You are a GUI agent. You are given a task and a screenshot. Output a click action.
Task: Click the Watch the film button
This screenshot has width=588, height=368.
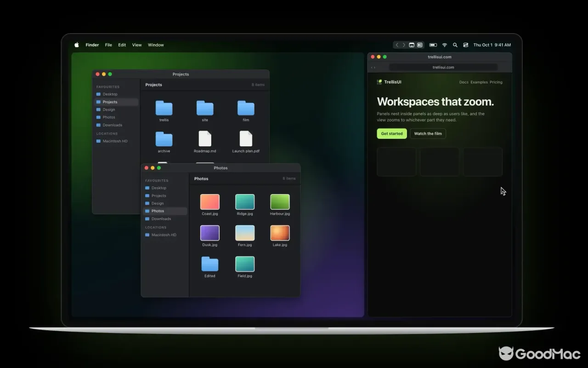point(428,133)
